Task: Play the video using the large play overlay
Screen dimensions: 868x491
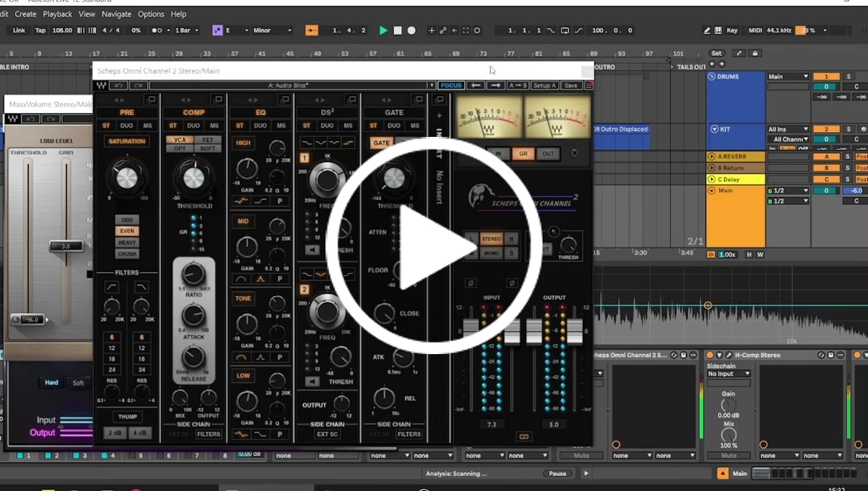Action: click(x=433, y=246)
